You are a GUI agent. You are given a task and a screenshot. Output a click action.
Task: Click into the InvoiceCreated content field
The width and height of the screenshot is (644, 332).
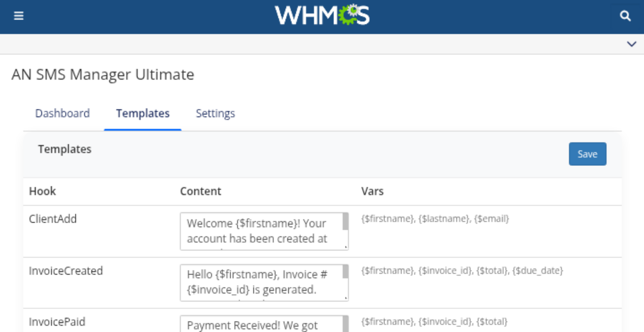(260, 282)
